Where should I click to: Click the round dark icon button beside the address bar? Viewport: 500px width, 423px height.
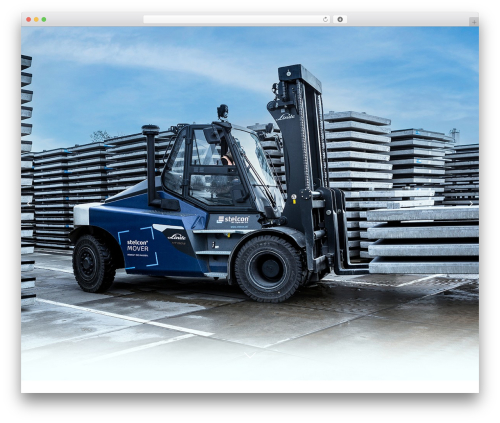(x=340, y=20)
